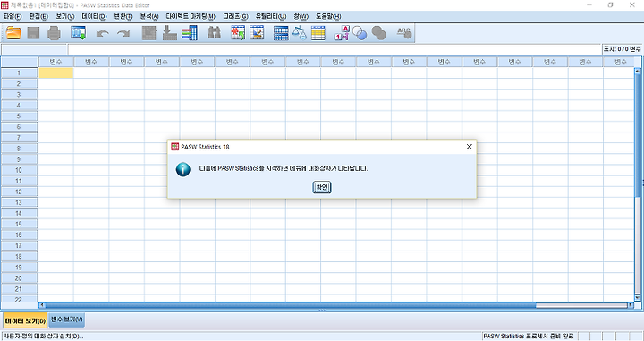Open the 창(W) menu
Image resolution: width=644 pixels, height=341 pixels.
(301, 16)
